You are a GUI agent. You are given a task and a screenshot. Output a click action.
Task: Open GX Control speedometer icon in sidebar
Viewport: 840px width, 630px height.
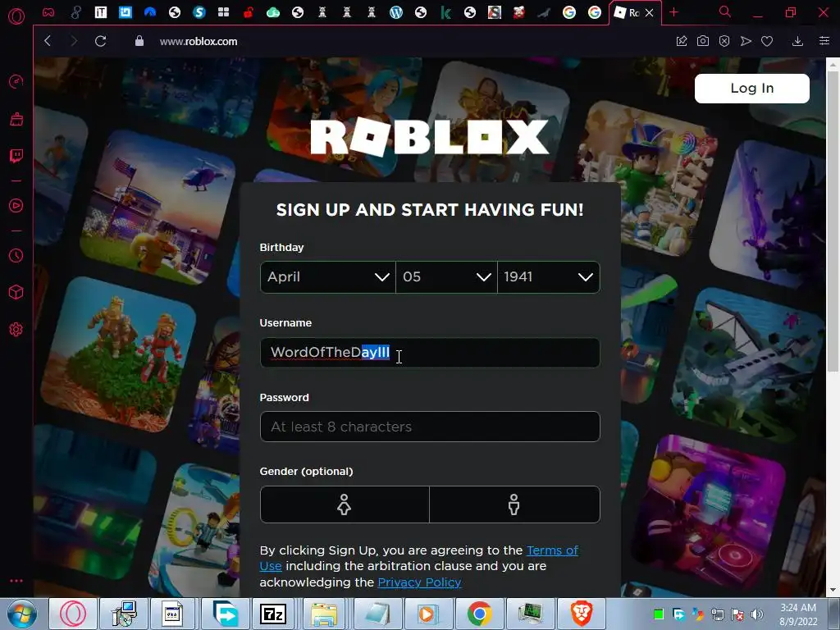[16, 81]
